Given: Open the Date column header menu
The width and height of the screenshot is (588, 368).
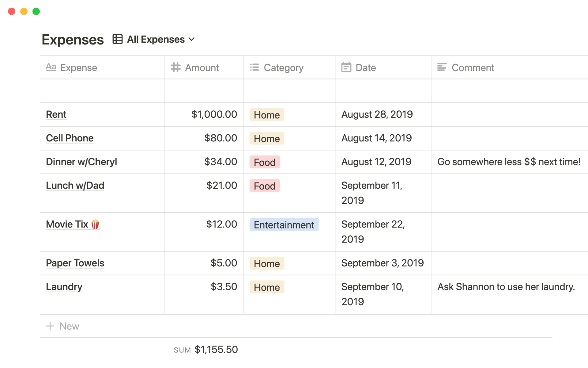Looking at the screenshot, I should [x=366, y=67].
